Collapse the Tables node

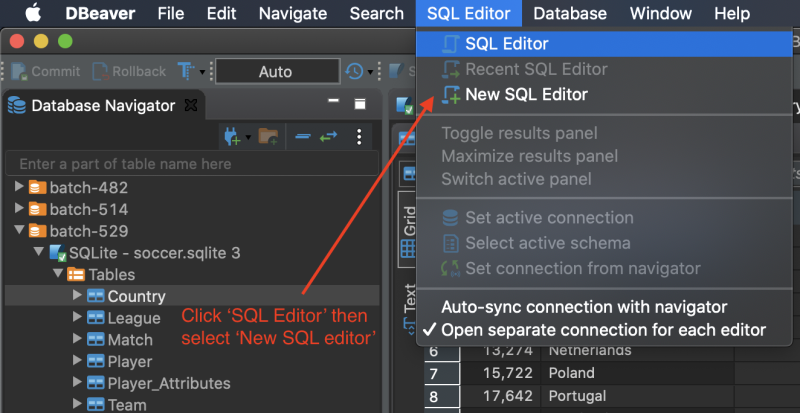(x=58, y=274)
